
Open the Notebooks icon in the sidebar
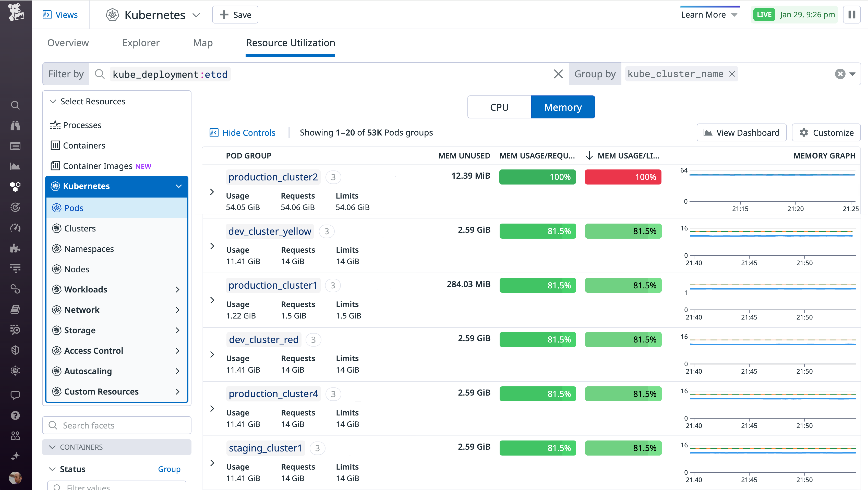15,309
